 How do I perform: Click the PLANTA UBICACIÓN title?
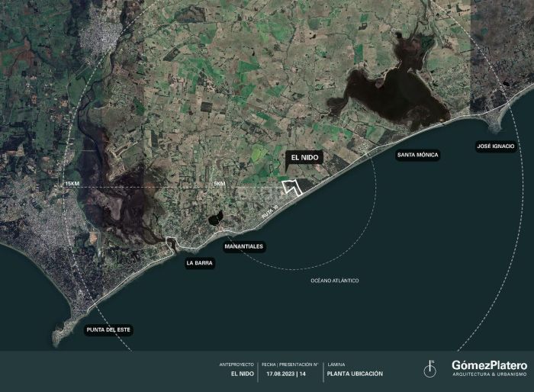pos(355,374)
